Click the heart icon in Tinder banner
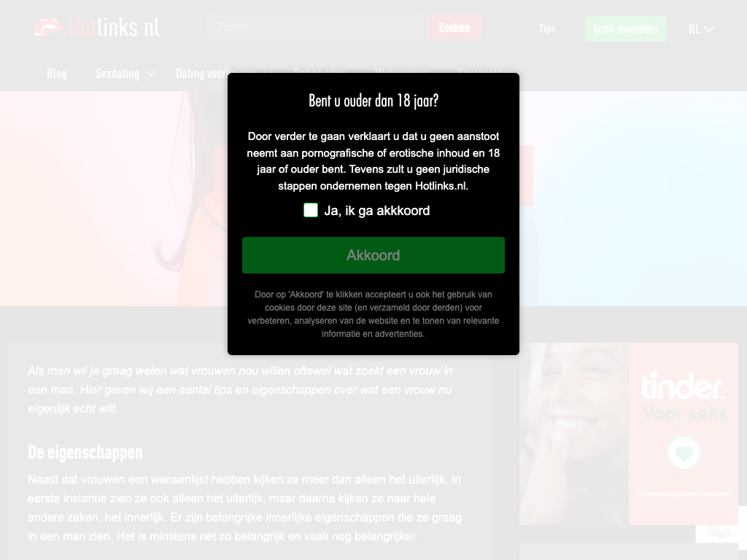Image resolution: width=747 pixels, height=560 pixels. 684,453
